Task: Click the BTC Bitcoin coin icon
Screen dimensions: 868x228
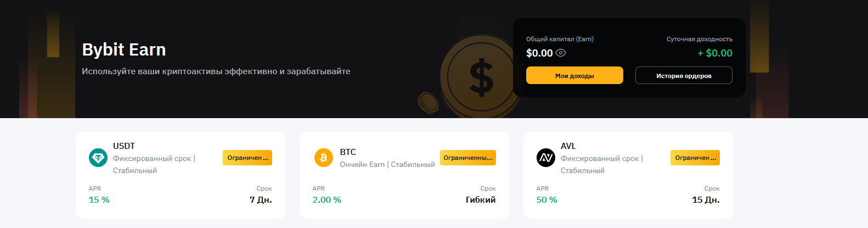Action: tap(324, 158)
